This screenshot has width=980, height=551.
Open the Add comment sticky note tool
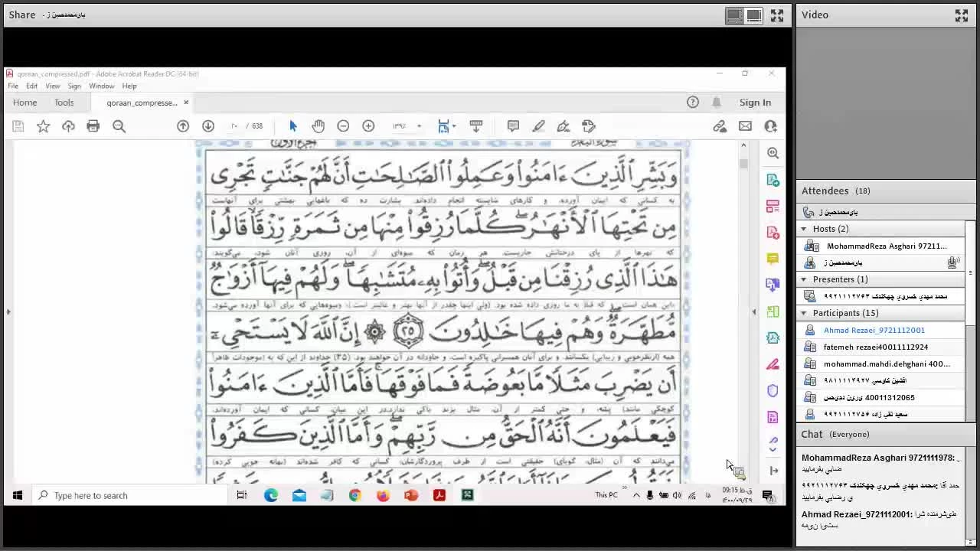click(x=513, y=126)
